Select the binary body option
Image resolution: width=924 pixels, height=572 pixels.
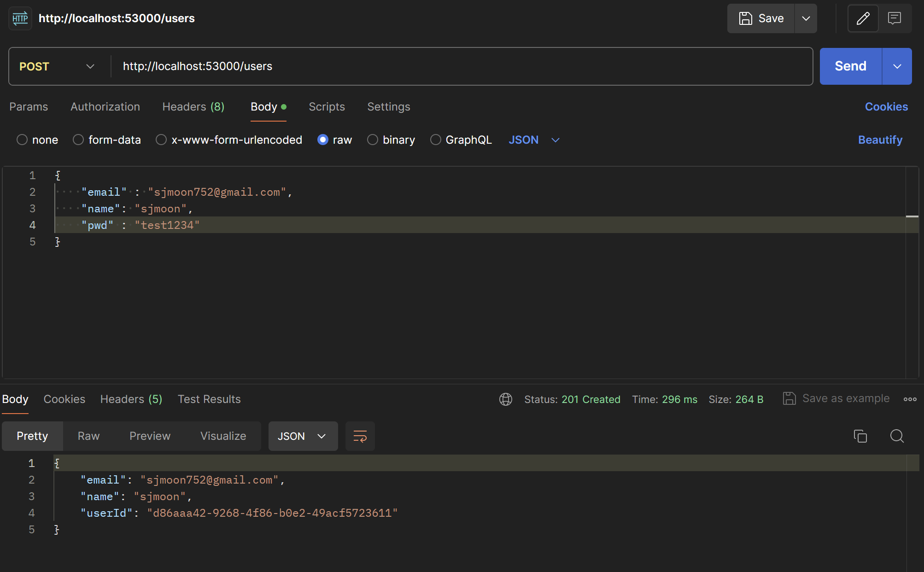point(373,140)
